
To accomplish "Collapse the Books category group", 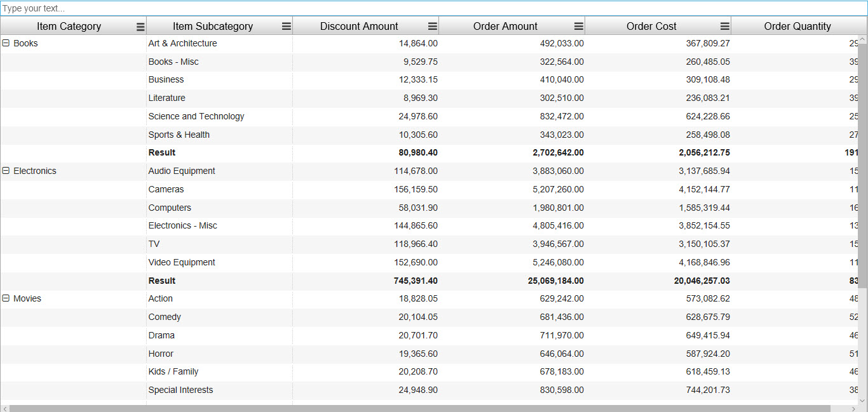I will pos(6,44).
